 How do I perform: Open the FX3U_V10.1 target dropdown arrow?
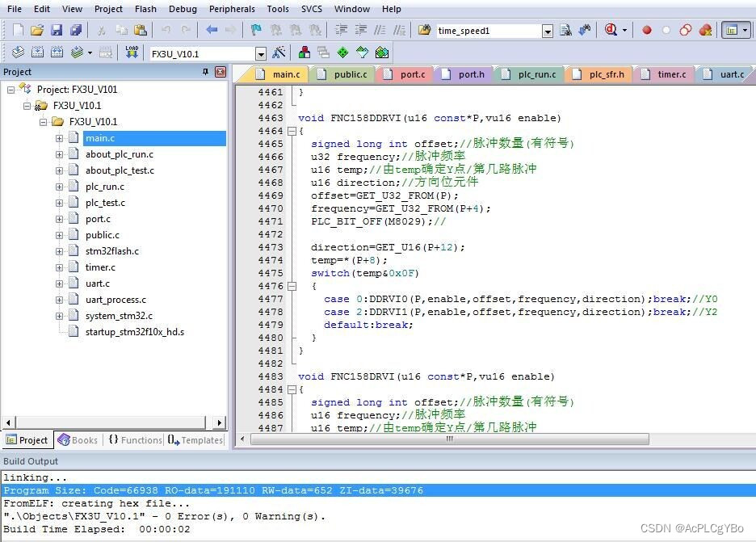point(260,54)
